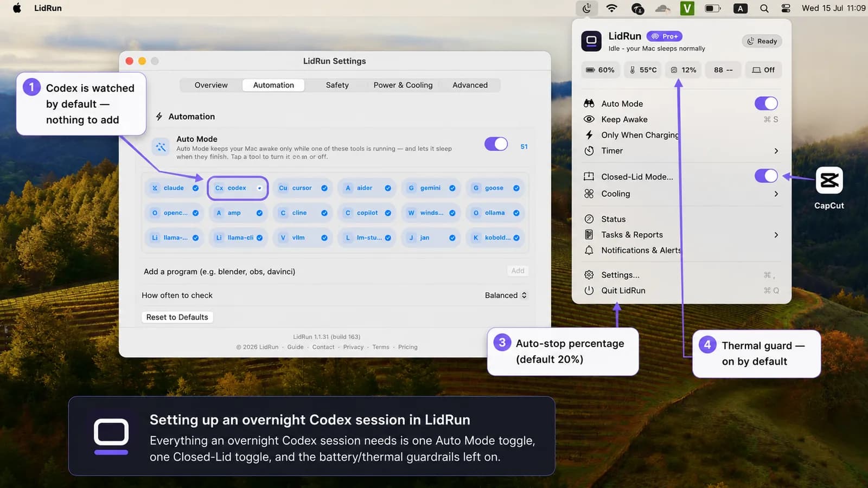Switch to the Advanced tab

(470, 85)
